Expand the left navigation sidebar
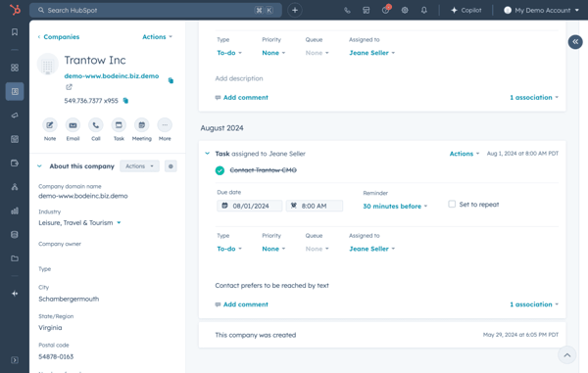588x373 pixels. click(x=15, y=360)
